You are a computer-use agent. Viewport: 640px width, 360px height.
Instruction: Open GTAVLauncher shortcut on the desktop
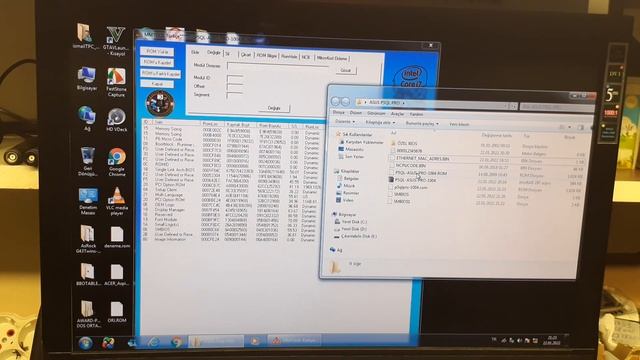click(116, 41)
